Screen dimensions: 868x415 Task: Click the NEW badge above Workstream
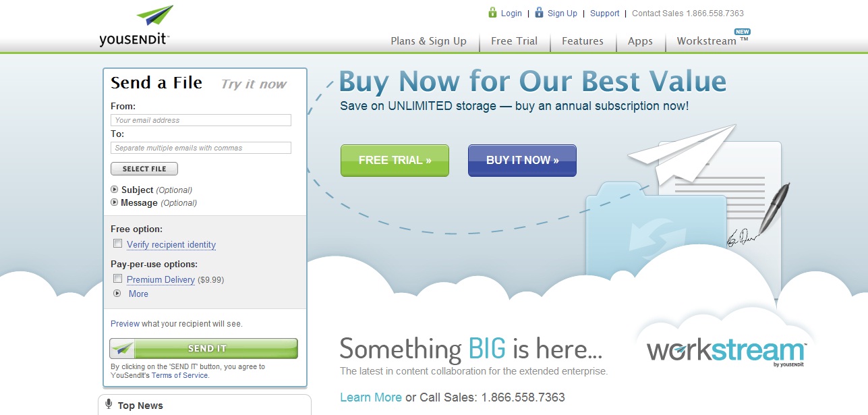pos(742,32)
